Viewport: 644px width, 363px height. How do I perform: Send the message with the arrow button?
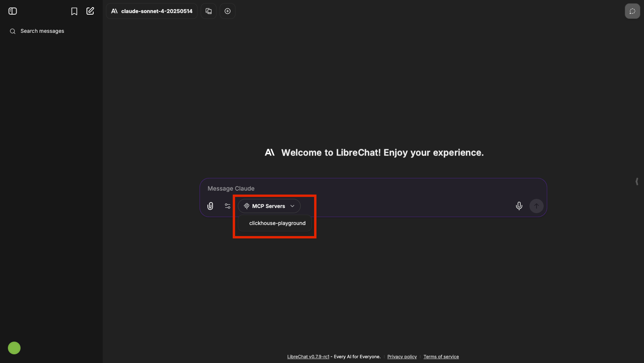tap(536, 206)
